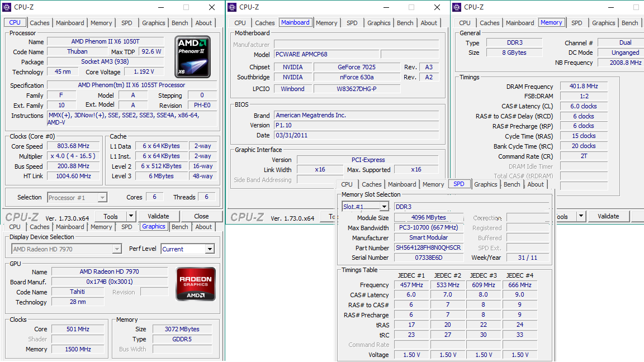Click the Part Number SH564128FH8N0QHSCR
This screenshot has width=644, height=362.
[428, 247]
